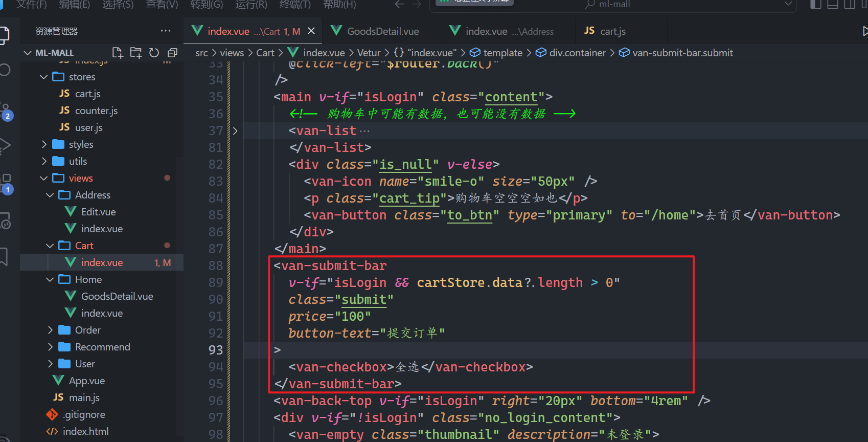Select the modified index.vue under Cart
Screen dimensions: 868x442
[x=102, y=262]
